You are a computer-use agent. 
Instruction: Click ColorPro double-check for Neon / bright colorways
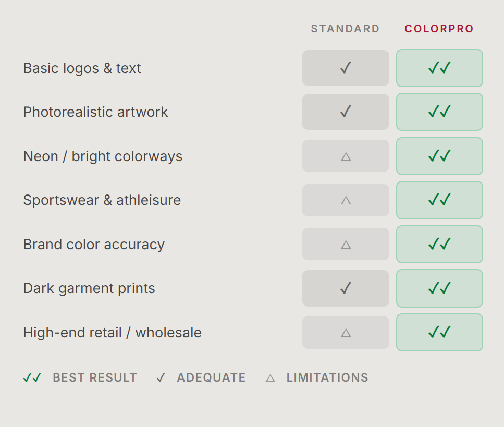tap(439, 156)
